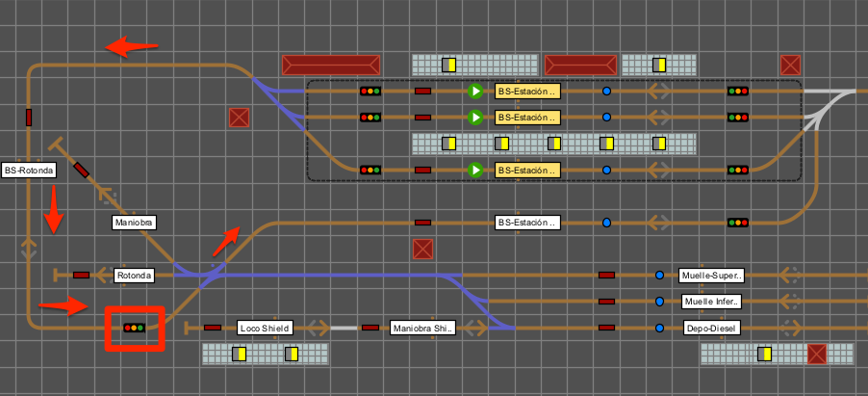Click the crossed red box in the upper-right area
This screenshot has width=868, height=396.
coord(790,65)
